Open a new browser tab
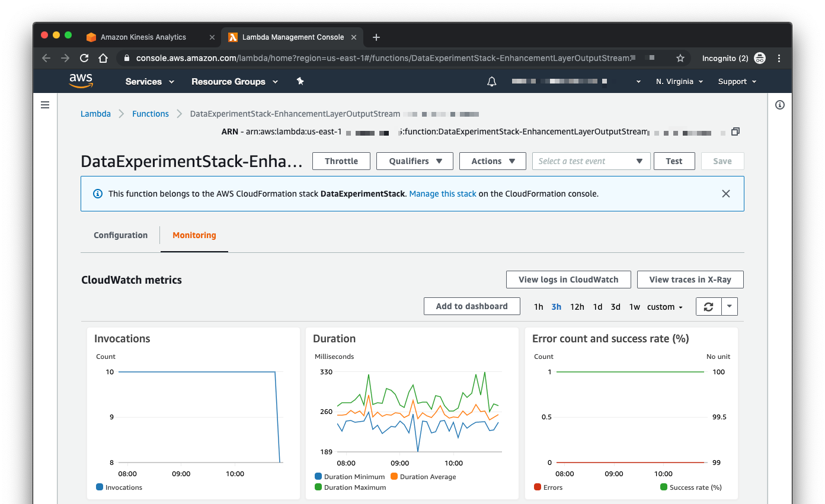This screenshot has width=825, height=504. [x=376, y=37]
